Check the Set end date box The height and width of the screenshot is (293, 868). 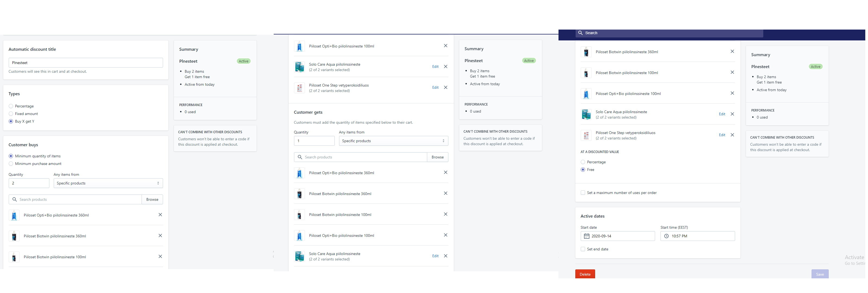pos(583,249)
